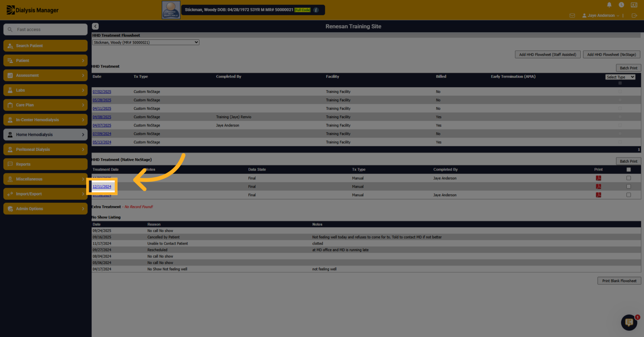644x337 pixels.
Task: Check the box for 12/11/2024 row
Action: [x=628, y=186]
